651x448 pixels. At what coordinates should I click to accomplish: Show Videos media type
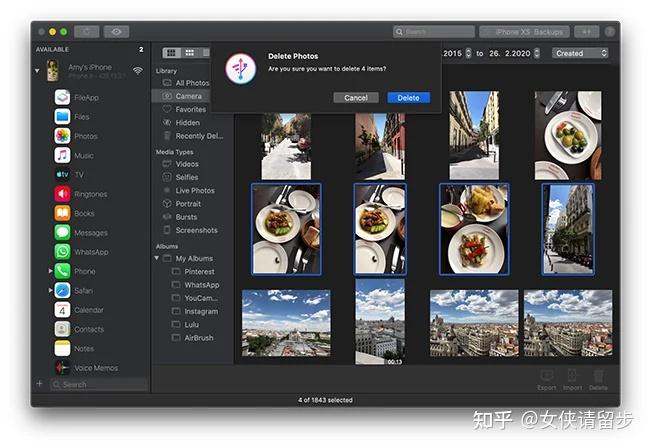tap(181, 164)
